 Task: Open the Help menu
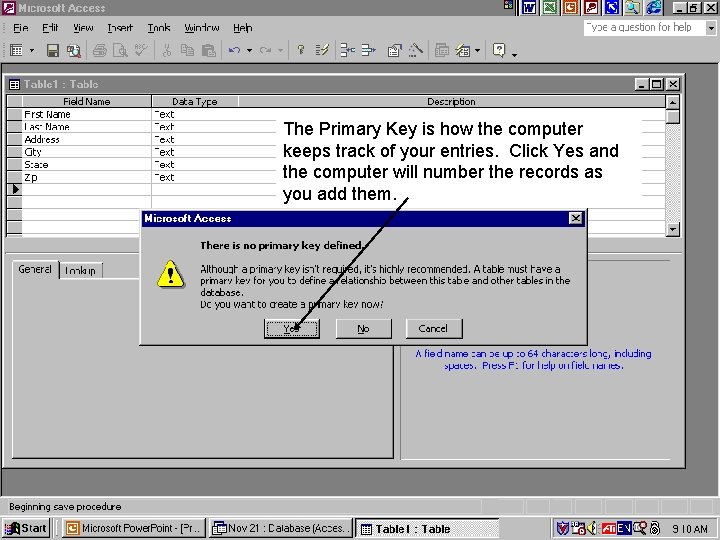(242, 28)
